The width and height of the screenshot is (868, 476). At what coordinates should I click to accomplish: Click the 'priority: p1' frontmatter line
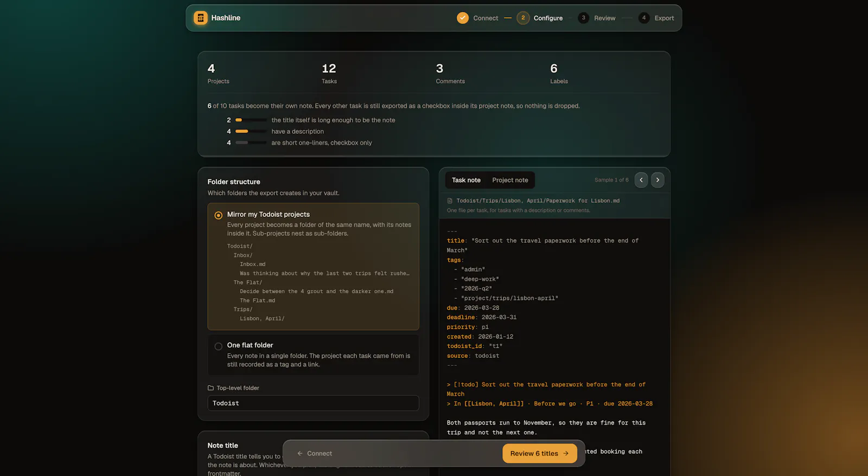click(468, 327)
